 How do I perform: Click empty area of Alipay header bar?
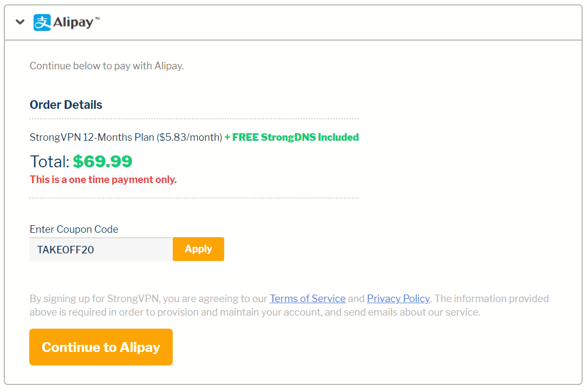coord(337,22)
